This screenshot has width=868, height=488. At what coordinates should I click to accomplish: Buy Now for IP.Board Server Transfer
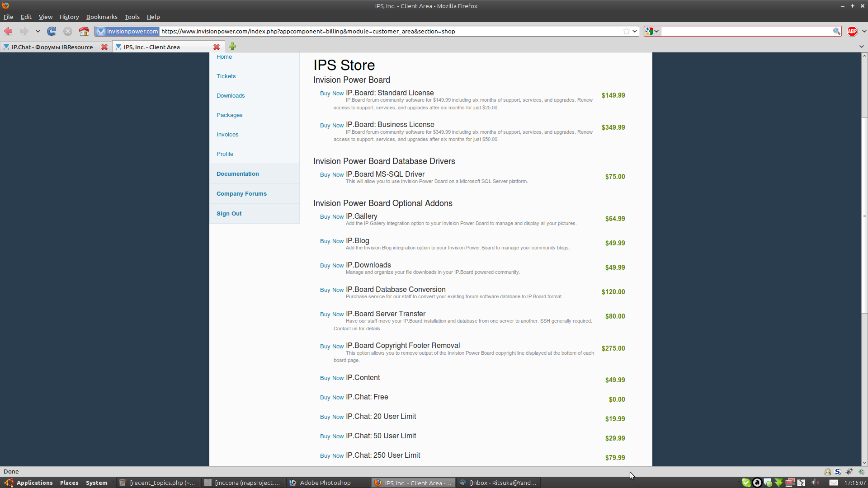tap(332, 314)
